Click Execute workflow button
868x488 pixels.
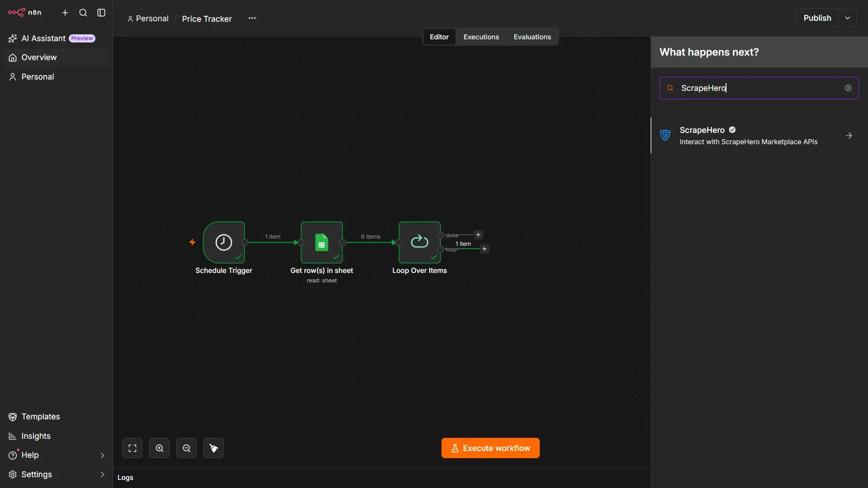(491, 448)
